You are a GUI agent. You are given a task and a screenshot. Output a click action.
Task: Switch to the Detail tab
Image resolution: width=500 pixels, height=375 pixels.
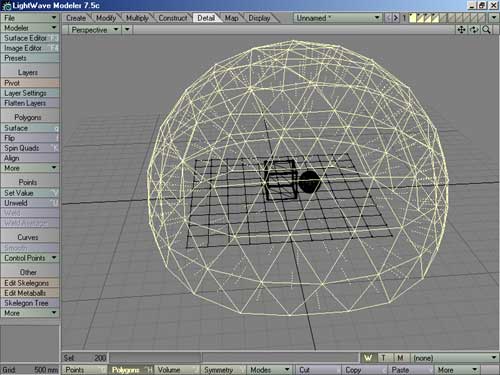pos(206,18)
